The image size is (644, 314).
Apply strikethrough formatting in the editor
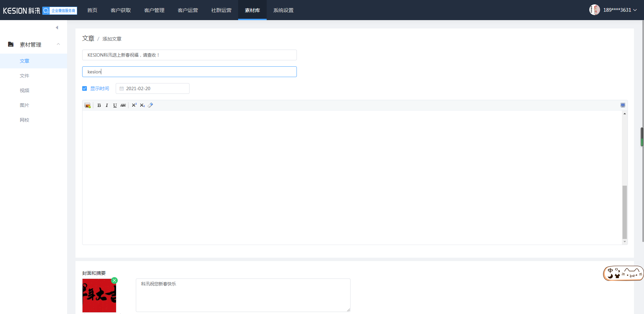(x=123, y=105)
